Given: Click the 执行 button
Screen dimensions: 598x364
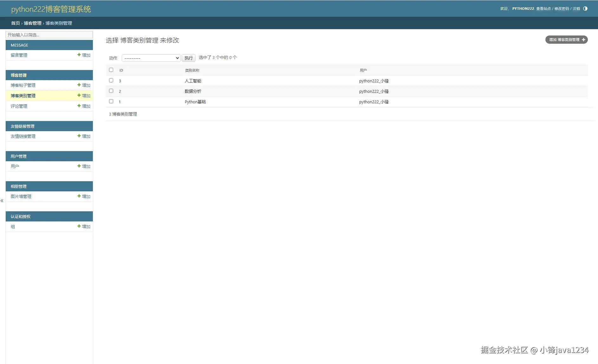Looking at the screenshot, I should click(189, 58).
